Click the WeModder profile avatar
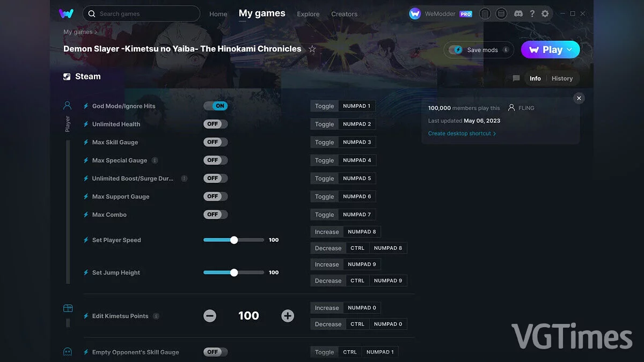The image size is (644, 362). [x=415, y=14]
